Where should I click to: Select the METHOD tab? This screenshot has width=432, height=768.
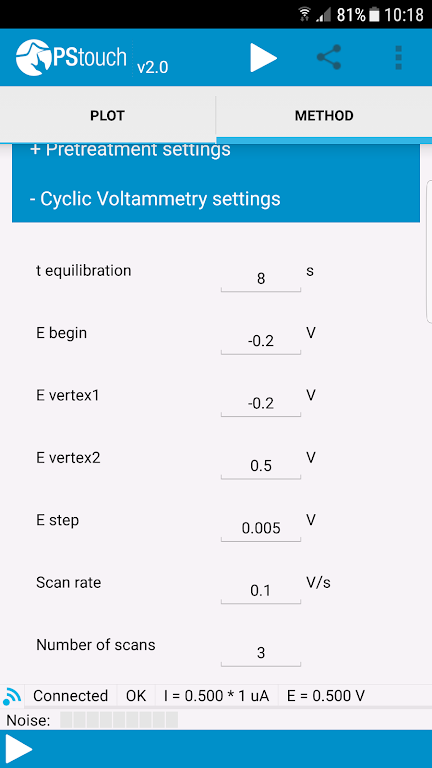(324, 116)
